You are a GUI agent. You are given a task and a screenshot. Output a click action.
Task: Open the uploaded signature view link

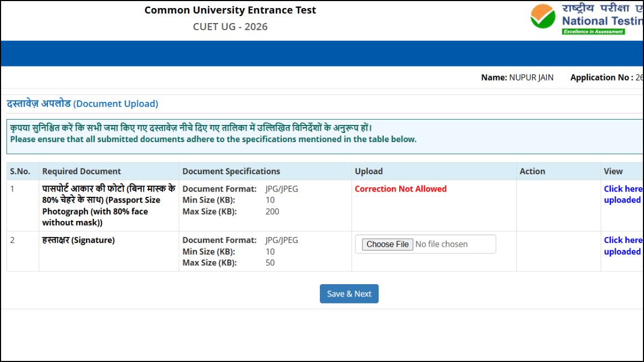click(x=623, y=246)
